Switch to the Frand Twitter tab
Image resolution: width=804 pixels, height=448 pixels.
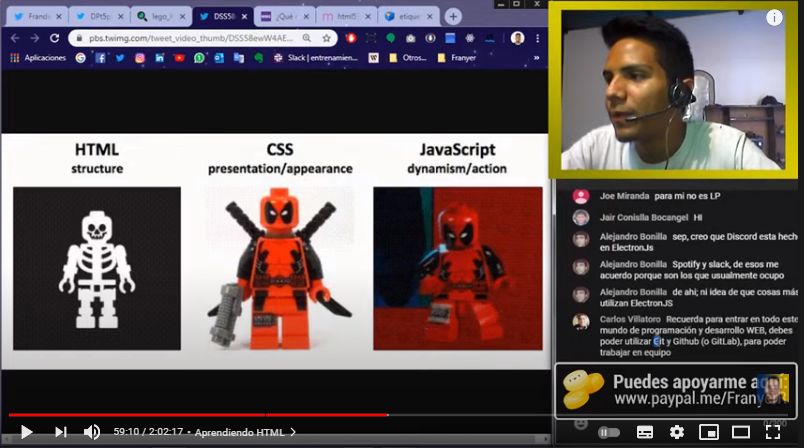pos(37,16)
